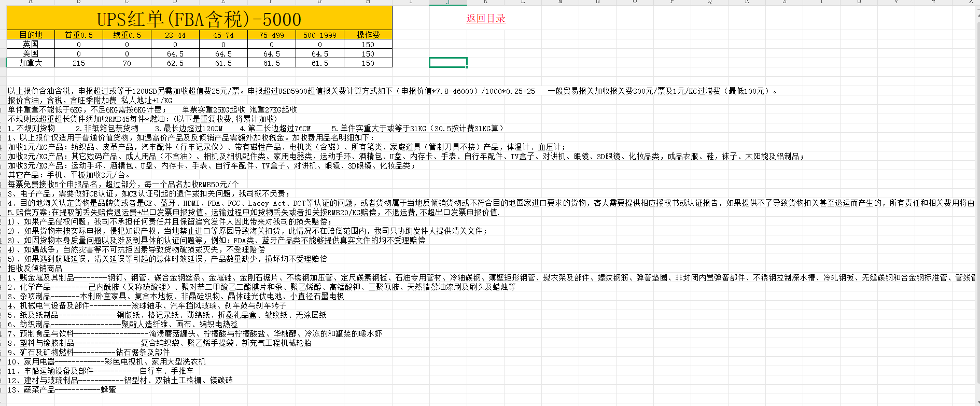
Task: Select the 3、电子产品 CE认证 line
Action: click(x=149, y=194)
